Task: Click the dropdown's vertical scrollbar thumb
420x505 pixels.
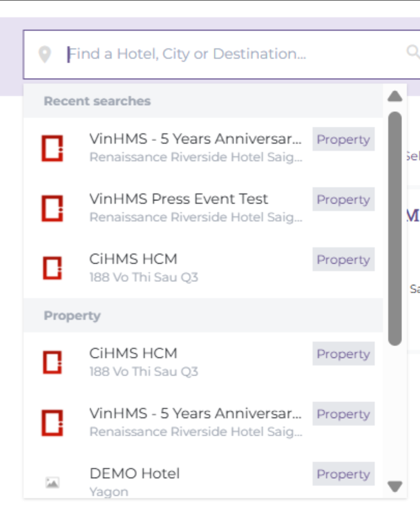Action: [x=394, y=228]
